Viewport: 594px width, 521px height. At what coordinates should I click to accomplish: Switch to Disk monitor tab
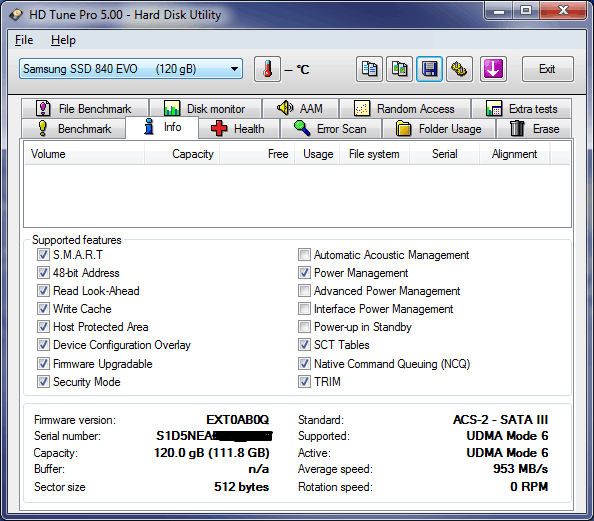coord(205,109)
